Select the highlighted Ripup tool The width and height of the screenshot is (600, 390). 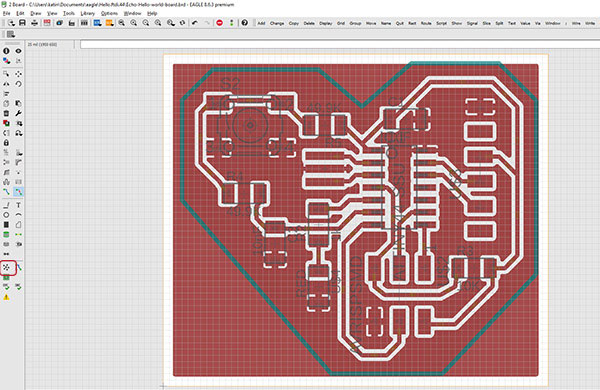pyautogui.click(x=18, y=192)
